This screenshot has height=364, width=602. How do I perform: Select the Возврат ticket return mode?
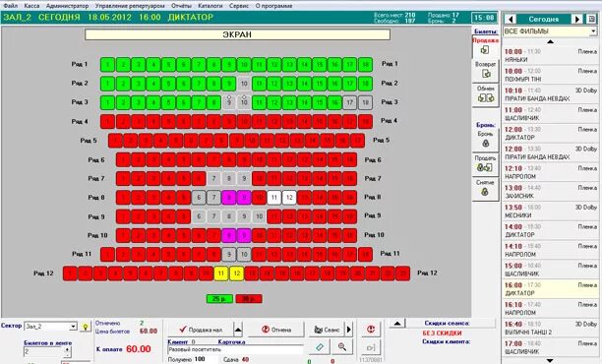485,70
